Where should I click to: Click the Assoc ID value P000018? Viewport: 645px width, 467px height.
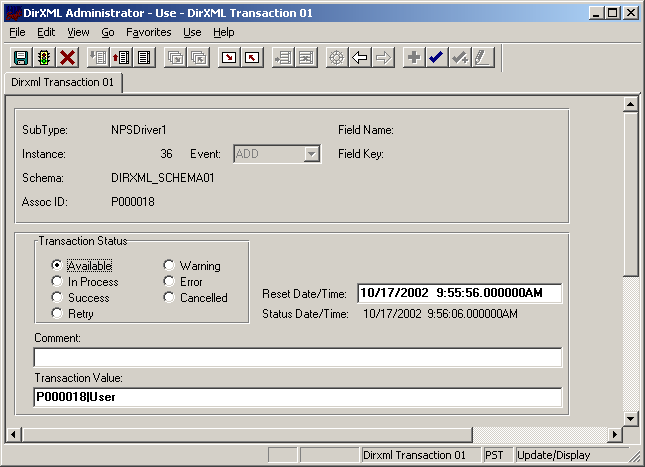133,202
